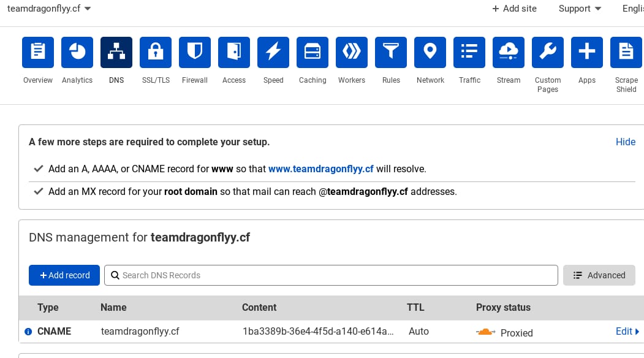Image resolution: width=644 pixels, height=358 pixels.
Task: Open the Workers icon
Action: click(x=352, y=52)
